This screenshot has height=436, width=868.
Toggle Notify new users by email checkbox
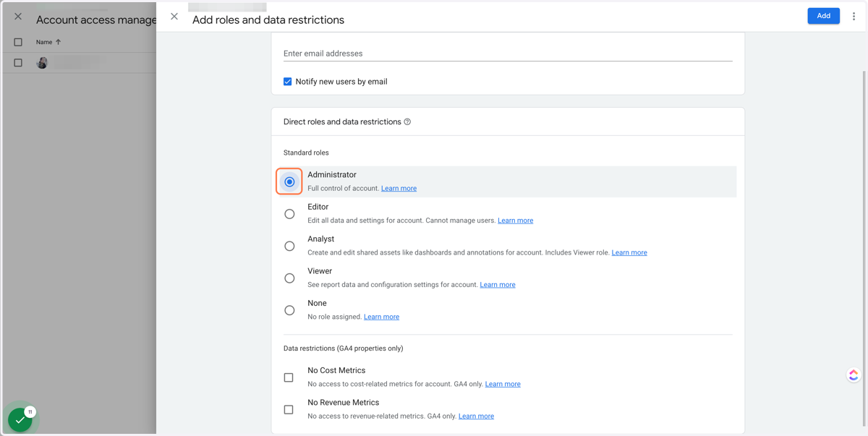pos(288,82)
